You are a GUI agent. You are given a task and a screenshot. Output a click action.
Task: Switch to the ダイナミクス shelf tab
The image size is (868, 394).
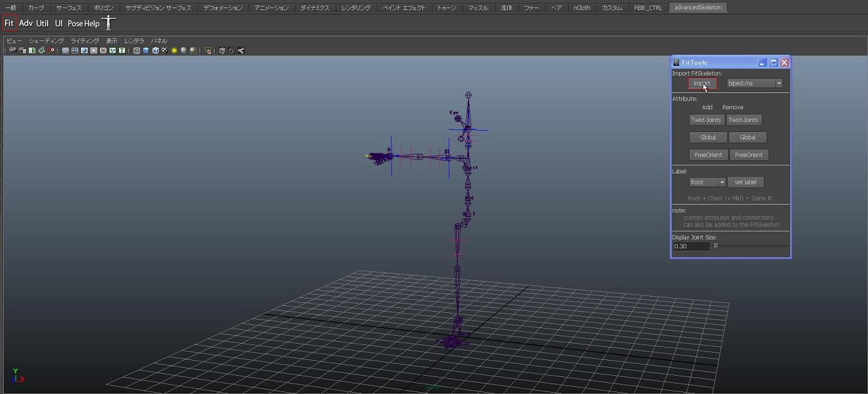tap(316, 8)
